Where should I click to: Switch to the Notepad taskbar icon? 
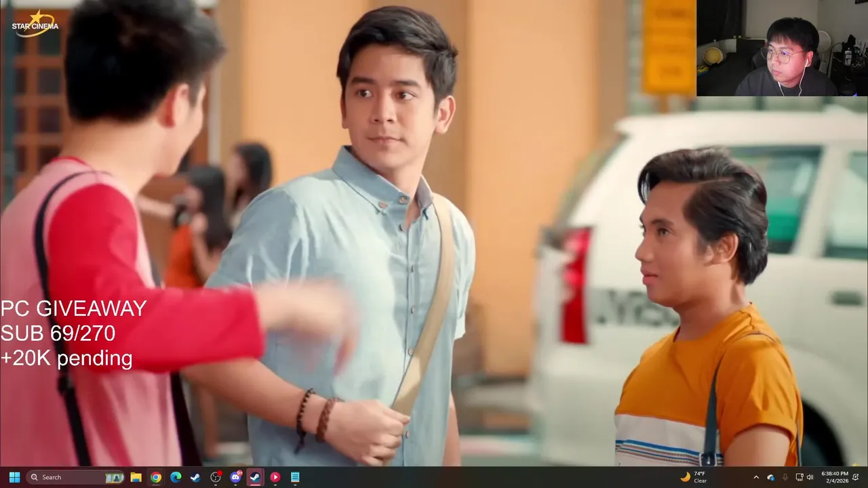295,477
